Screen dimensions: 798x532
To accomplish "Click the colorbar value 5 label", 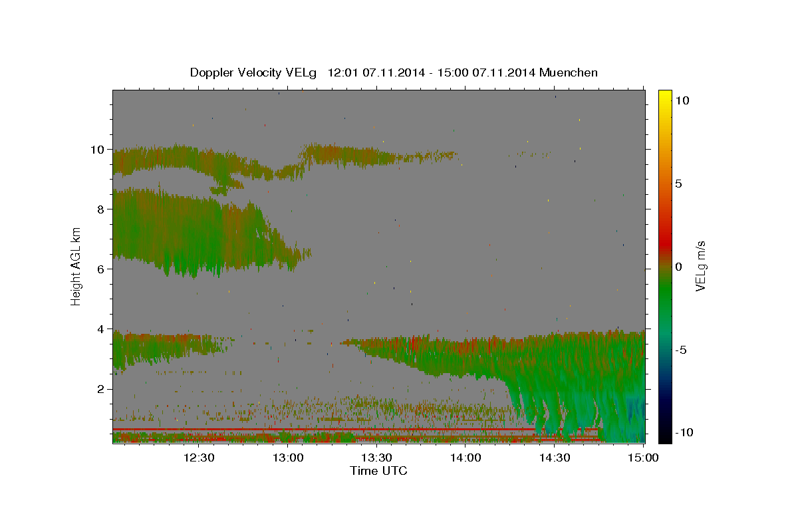I will click(x=679, y=183).
